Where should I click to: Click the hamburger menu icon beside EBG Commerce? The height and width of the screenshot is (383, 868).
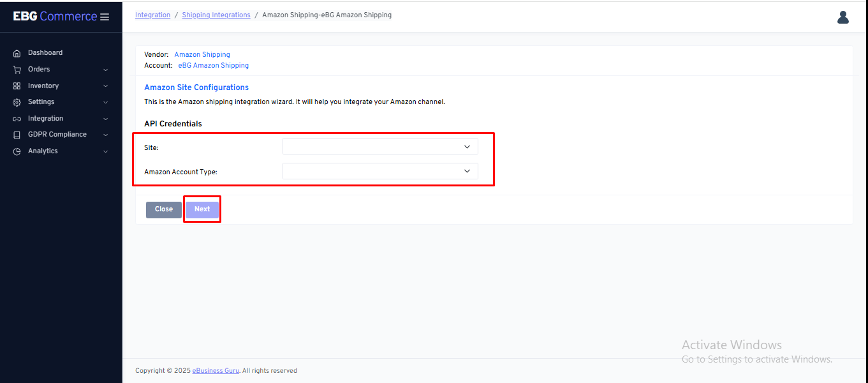105,17
